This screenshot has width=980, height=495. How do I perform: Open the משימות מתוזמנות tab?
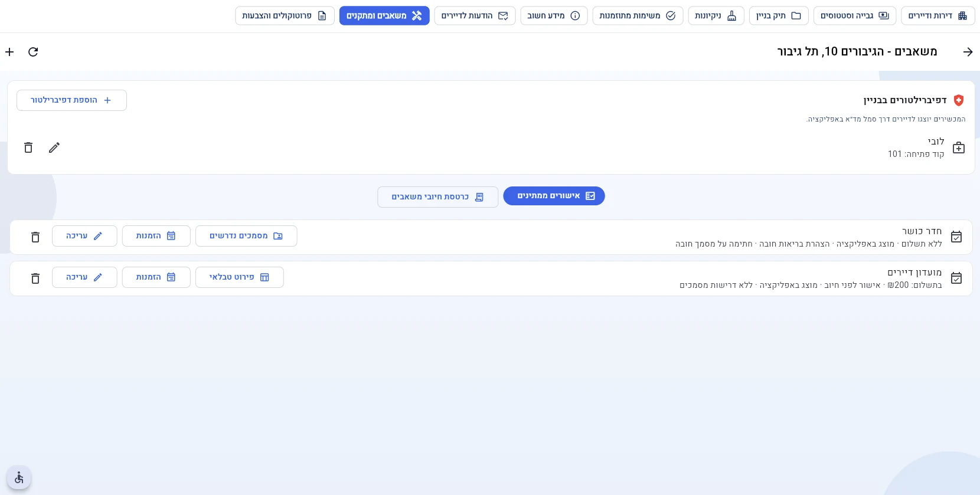click(x=638, y=16)
